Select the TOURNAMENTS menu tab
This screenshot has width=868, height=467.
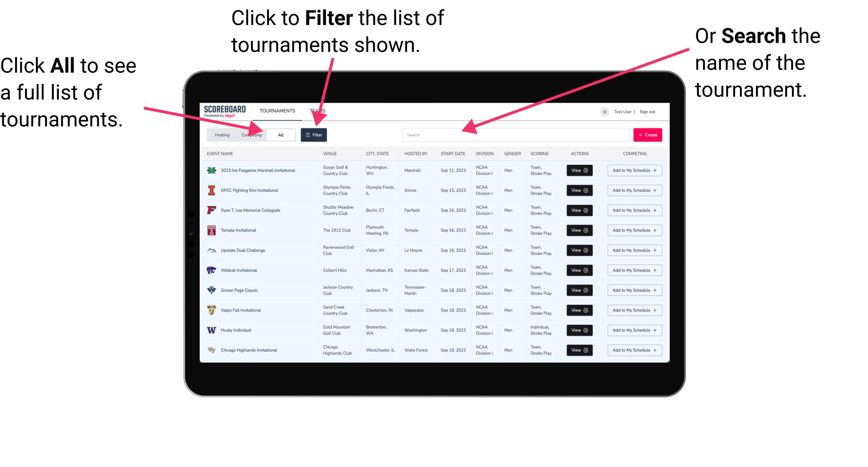pos(277,110)
